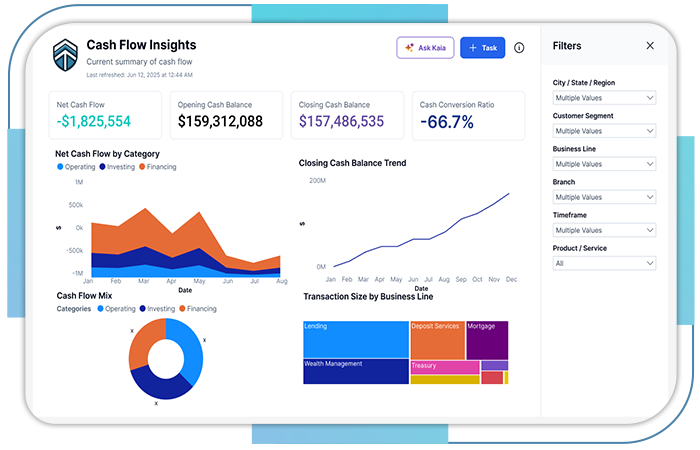Ask Kaia assistant button
The height and width of the screenshot is (450, 700).
pyautogui.click(x=425, y=48)
